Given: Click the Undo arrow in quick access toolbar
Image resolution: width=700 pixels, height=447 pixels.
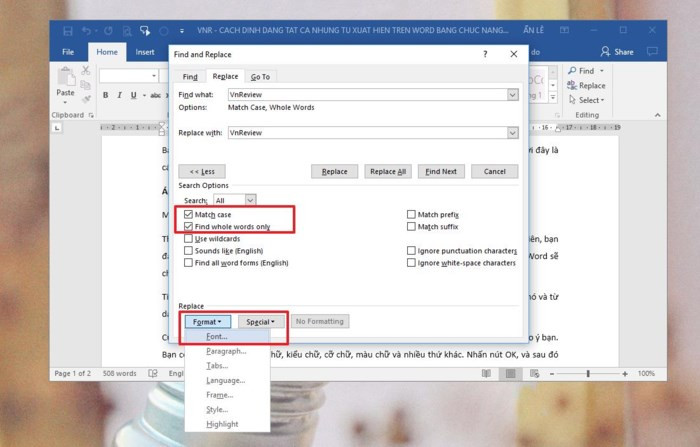Looking at the screenshot, I should [86, 31].
